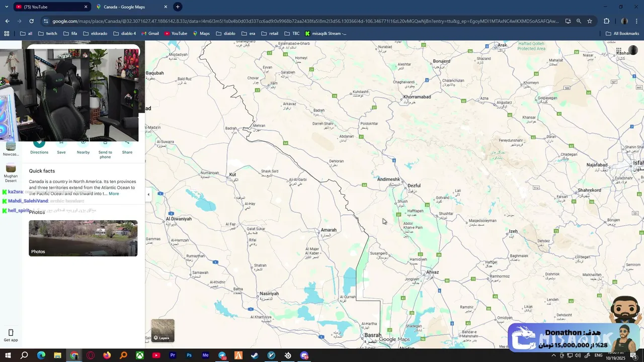View site information icon in address bar

(46, 21)
